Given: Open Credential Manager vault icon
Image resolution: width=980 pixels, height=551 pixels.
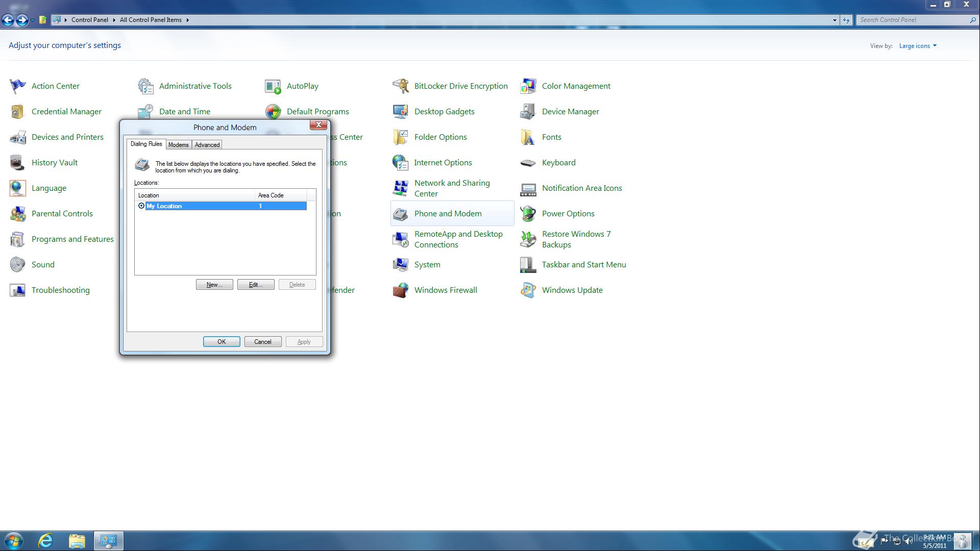Looking at the screenshot, I should [18, 112].
